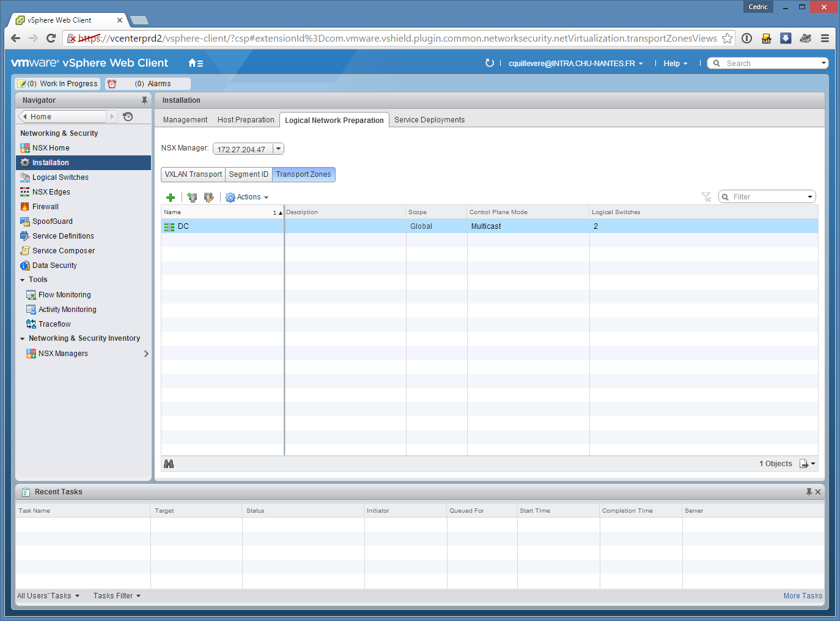The height and width of the screenshot is (621, 840).
Task: Switch to the Host Preparation tab
Action: point(246,120)
